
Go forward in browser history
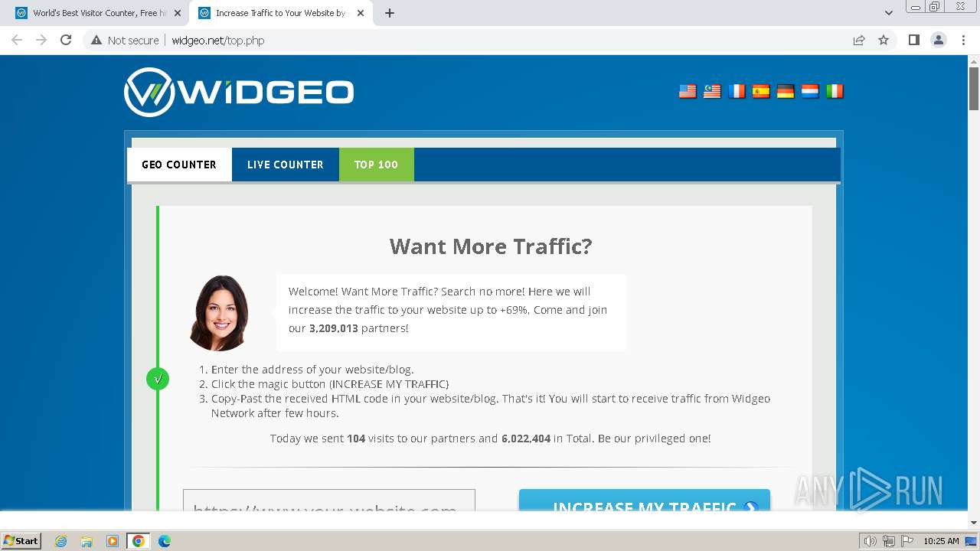coord(41,40)
